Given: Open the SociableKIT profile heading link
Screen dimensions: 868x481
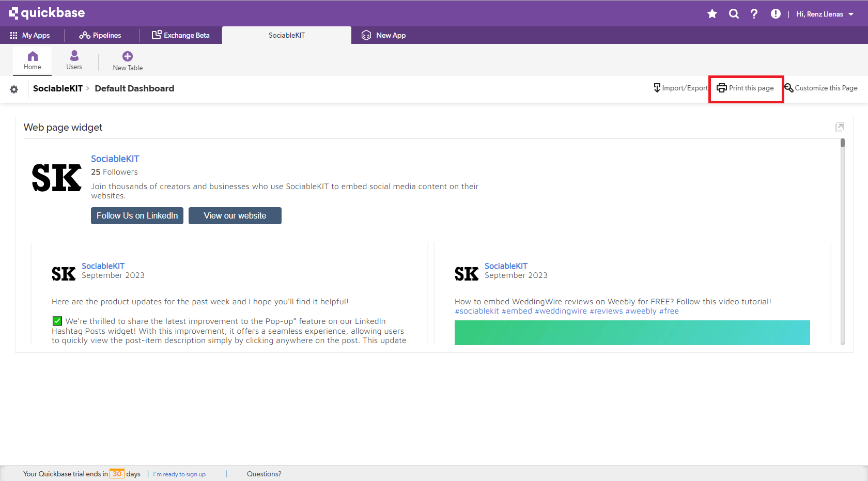Looking at the screenshot, I should coord(115,159).
